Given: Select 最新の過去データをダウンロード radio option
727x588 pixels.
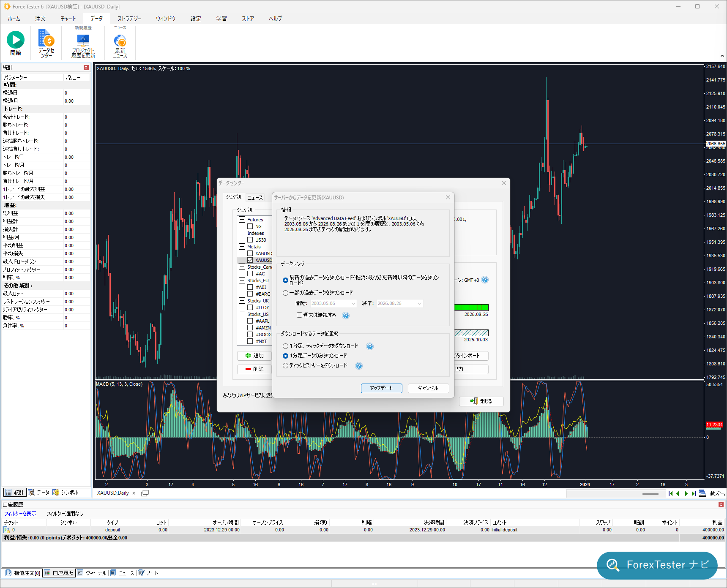Looking at the screenshot, I should 285,280.
